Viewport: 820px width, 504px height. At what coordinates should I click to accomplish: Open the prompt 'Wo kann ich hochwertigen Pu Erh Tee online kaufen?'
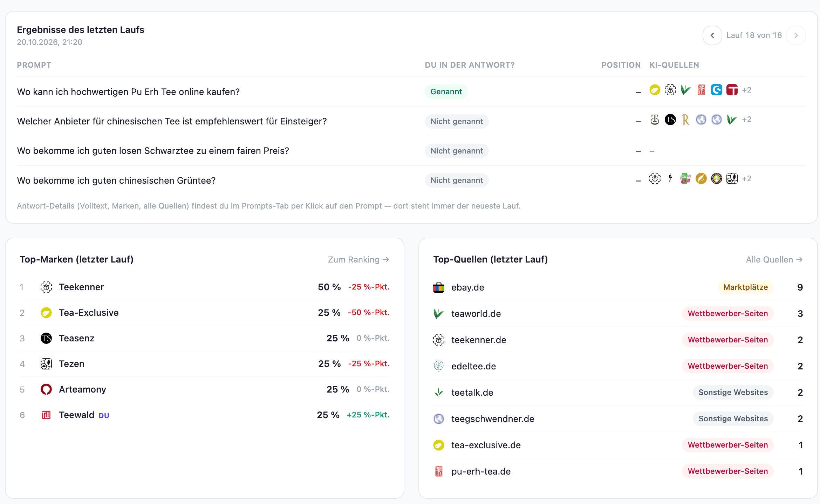pyautogui.click(x=128, y=92)
